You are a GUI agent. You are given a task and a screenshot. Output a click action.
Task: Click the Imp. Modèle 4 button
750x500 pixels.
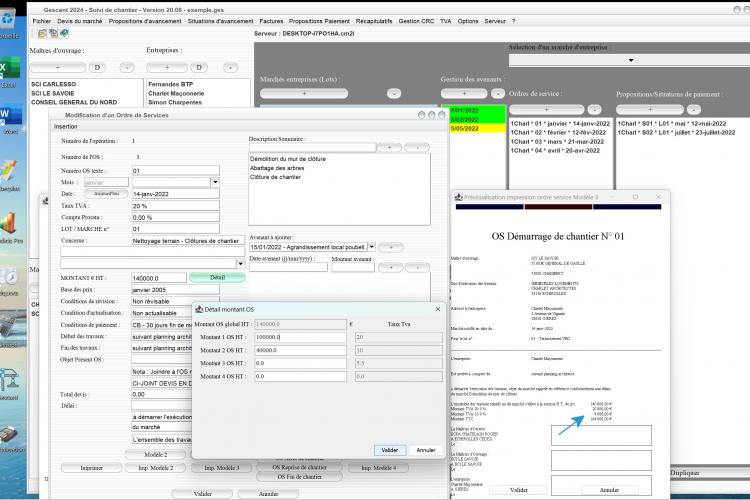(378, 467)
